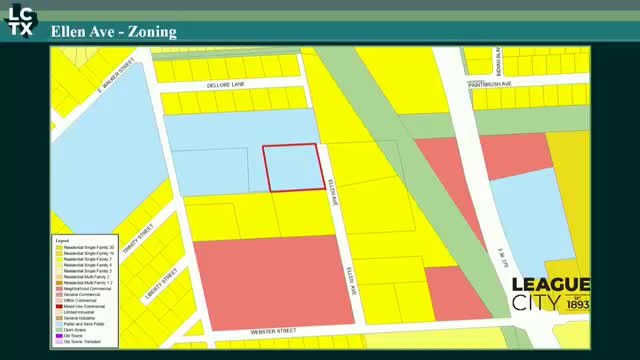Click the Ellen Ave - Zoning slide title

tap(113, 31)
